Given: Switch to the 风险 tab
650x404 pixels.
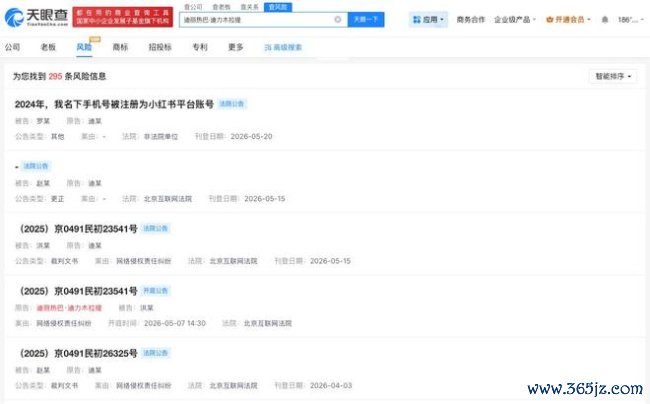Looking at the screenshot, I should coord(84,47).
